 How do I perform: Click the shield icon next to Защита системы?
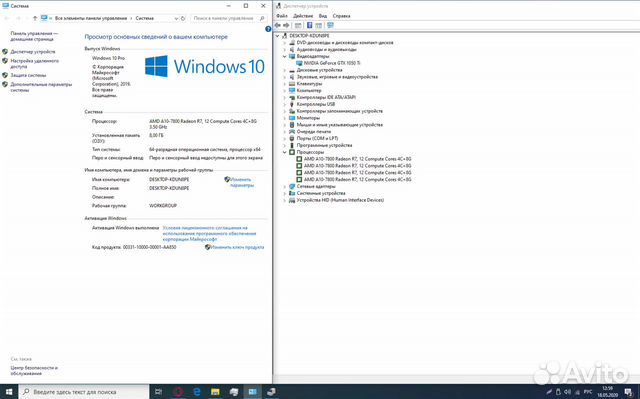click(5, 75)
